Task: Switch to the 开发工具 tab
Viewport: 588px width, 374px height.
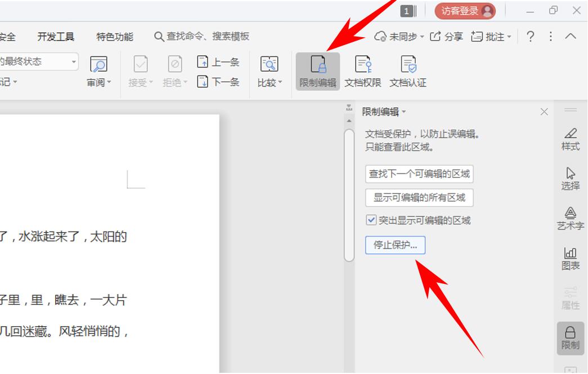Action: (56, 37)
